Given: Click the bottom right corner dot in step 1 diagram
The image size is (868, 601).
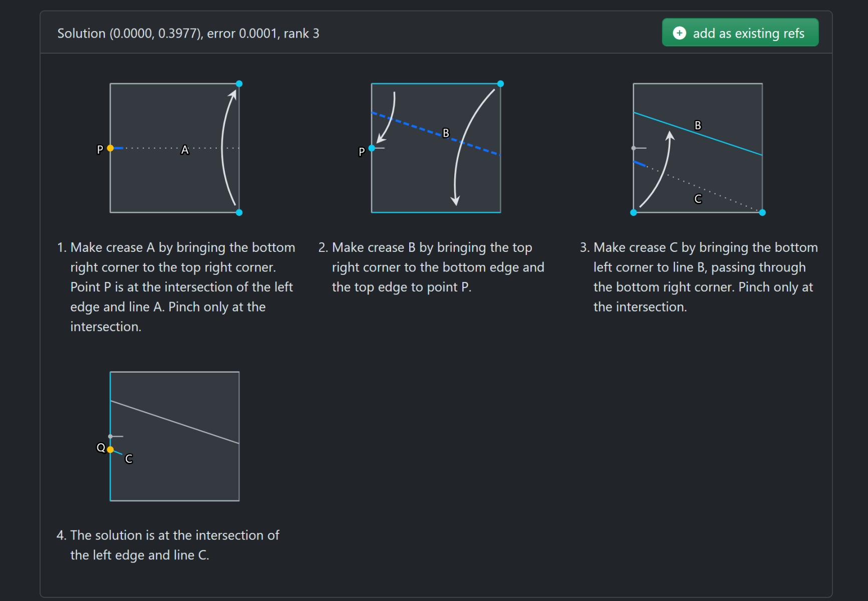Looking at the screenshot, I should tap(239, 212).
